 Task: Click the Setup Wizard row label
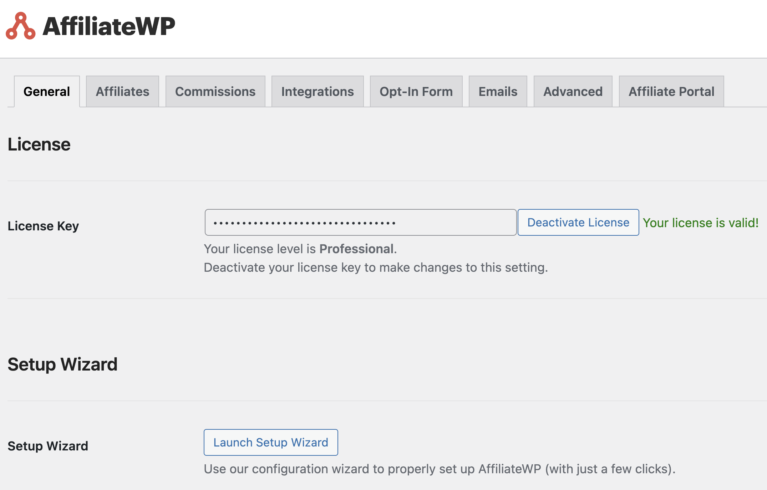pos(48,446)
